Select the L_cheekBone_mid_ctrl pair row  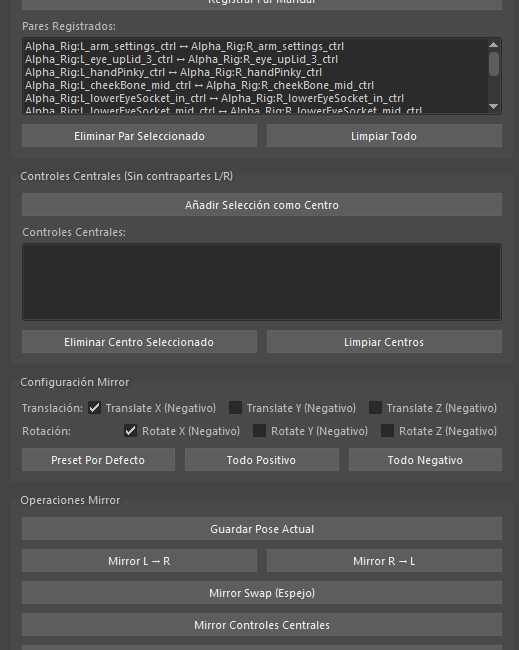point(256,85)
